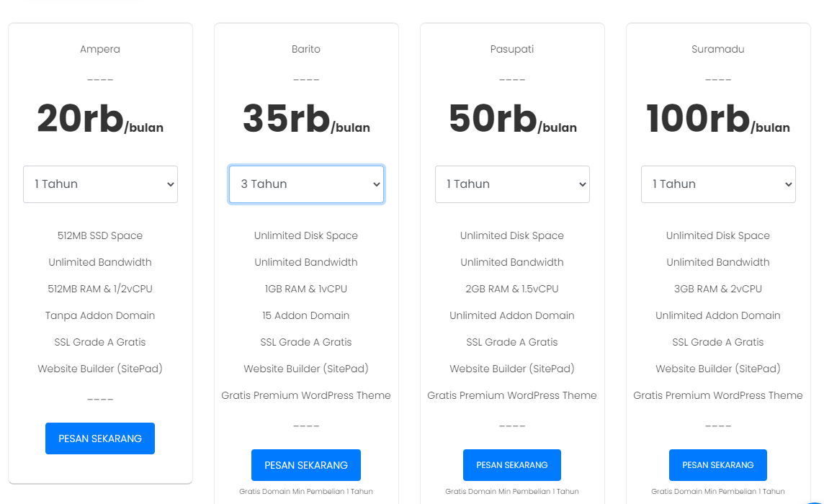Expand the Suramadu plan duration dropdown
Image resolution: width=824 pixels, height=504 pixels.
coord(718,184)
